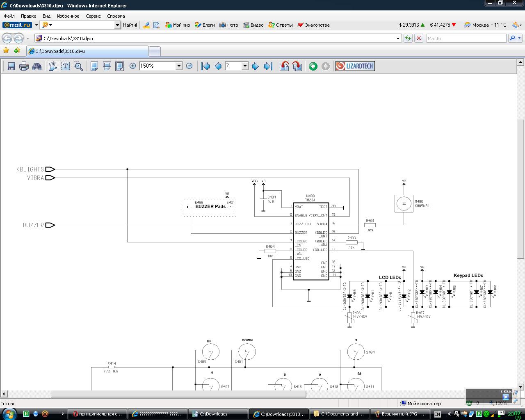Switch to C:\Downloads taskbar window
525x420 pixels.
click(x=218, y=414)
